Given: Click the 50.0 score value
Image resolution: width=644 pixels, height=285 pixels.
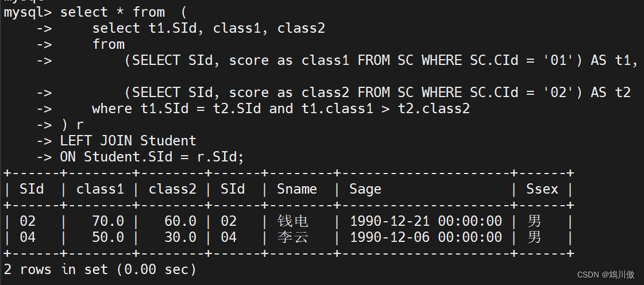Looking at the screenshot, I should click(107, 237).
